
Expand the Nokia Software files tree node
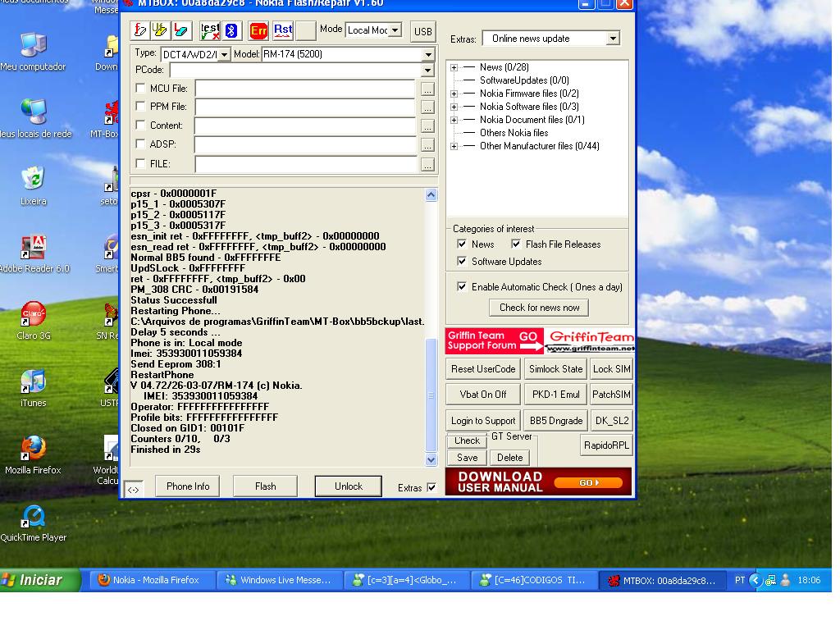pyautogui.click(x=454, y=107)
